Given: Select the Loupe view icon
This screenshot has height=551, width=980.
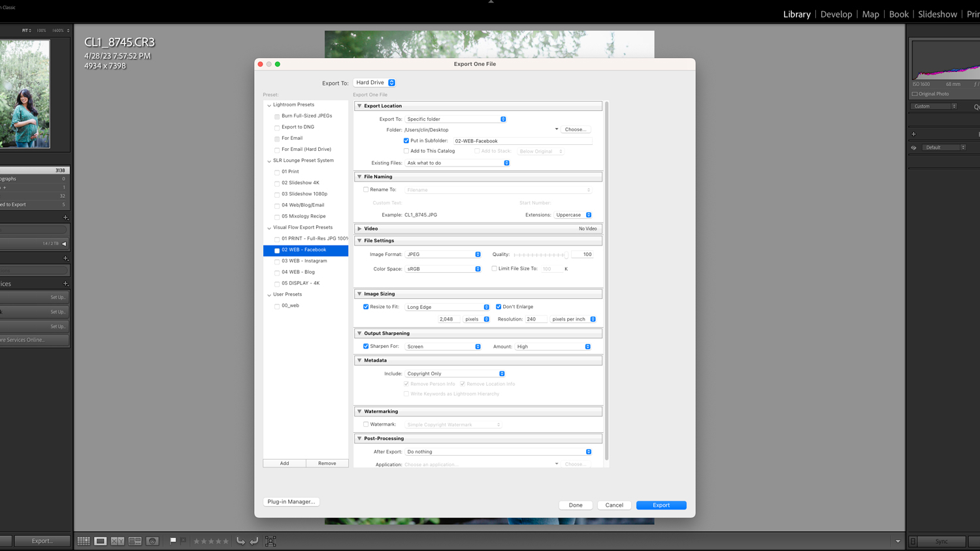Looking at the screenshot, I should [x=101, y=541].
